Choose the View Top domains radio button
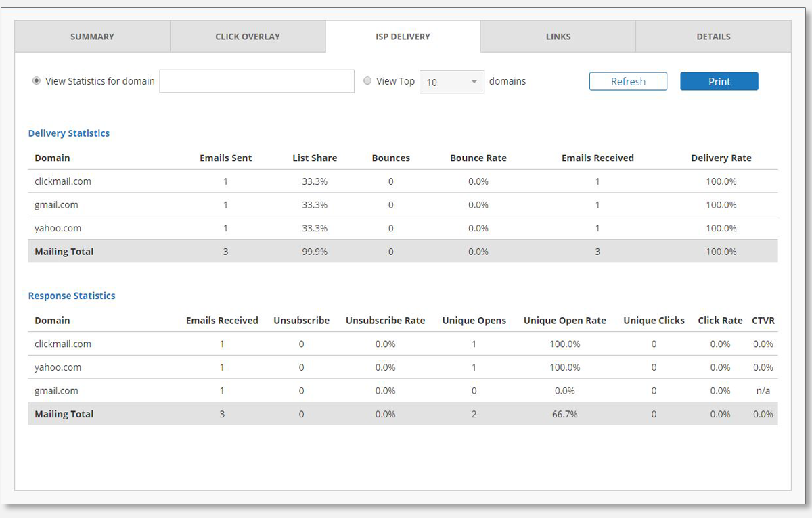Viewport: 812px width, 518px height. [x=367, y=80]
